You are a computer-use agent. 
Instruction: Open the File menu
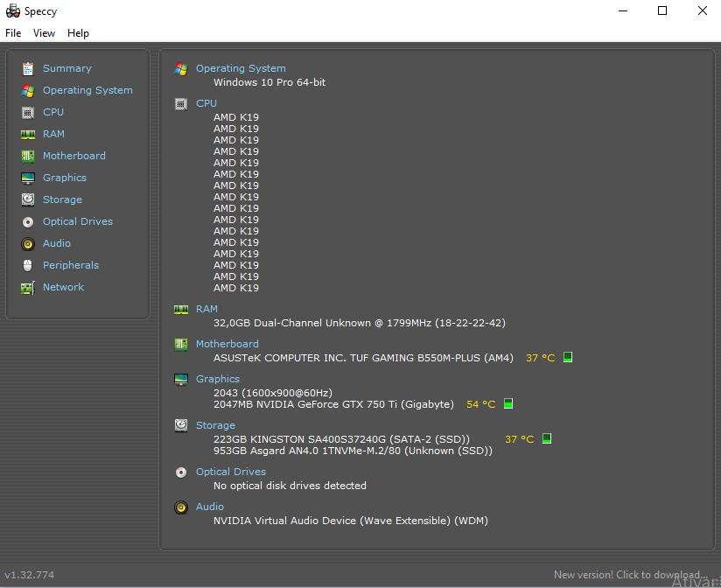(x=13, y=33)
